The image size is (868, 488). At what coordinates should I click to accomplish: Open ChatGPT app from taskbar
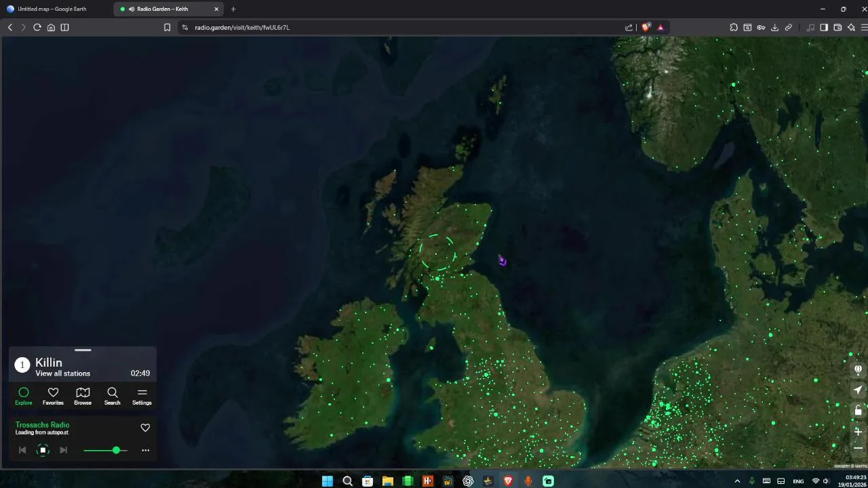click(x=467, y=481)
